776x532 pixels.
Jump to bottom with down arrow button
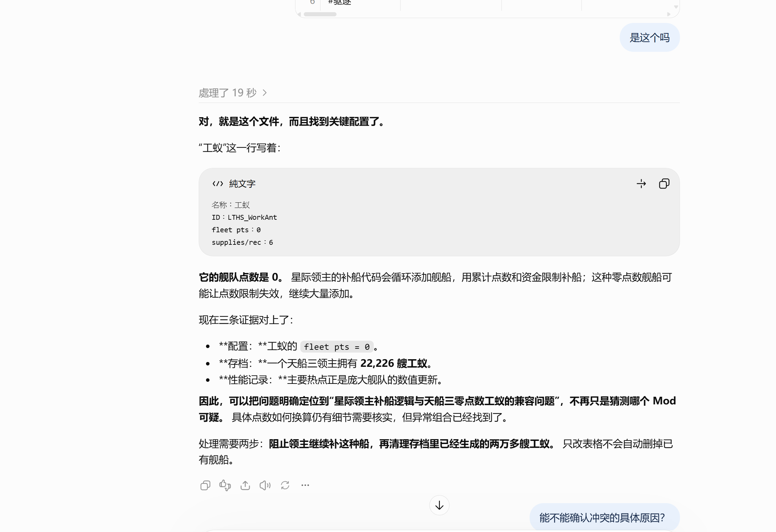439,505
